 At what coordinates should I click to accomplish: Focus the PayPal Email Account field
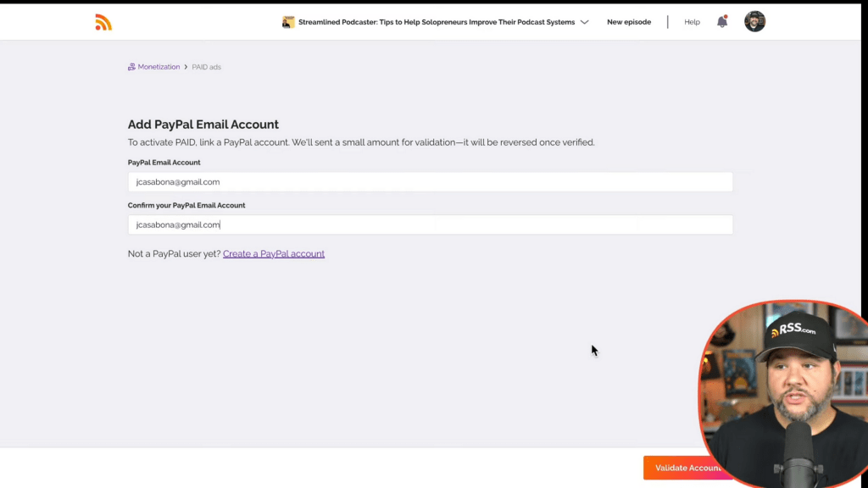tap(430, 182)
